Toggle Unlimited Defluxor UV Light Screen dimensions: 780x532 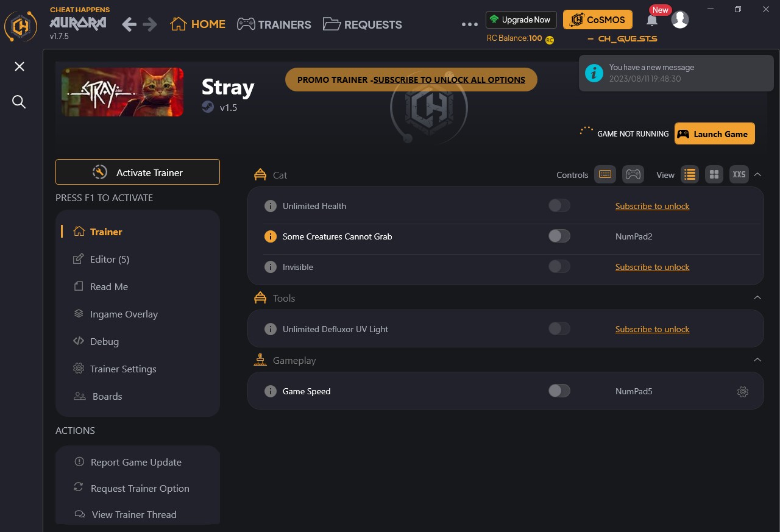pyautogui.click(x=559, y=328)
